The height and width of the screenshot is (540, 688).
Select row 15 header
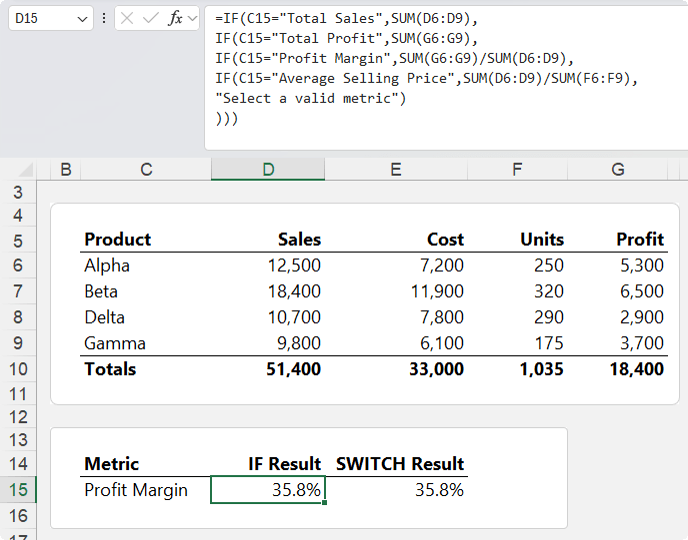click(18, 490)
